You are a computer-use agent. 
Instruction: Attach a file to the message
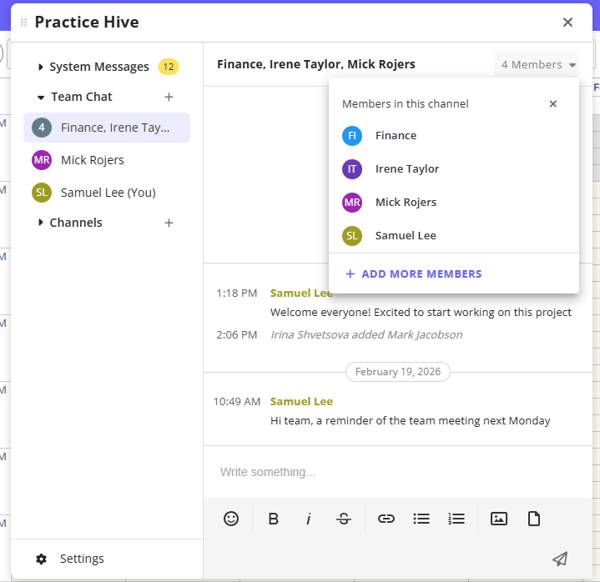pos(534,518)
